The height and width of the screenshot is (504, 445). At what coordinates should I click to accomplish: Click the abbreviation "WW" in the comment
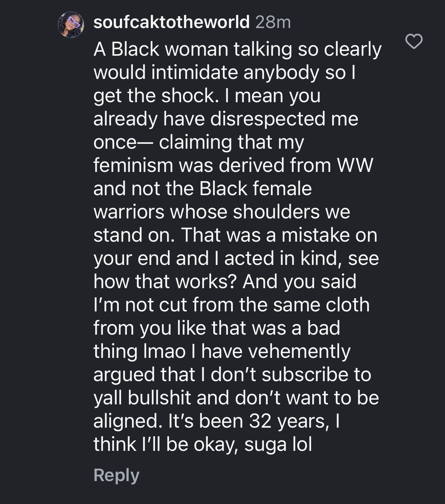pos(355,165)
